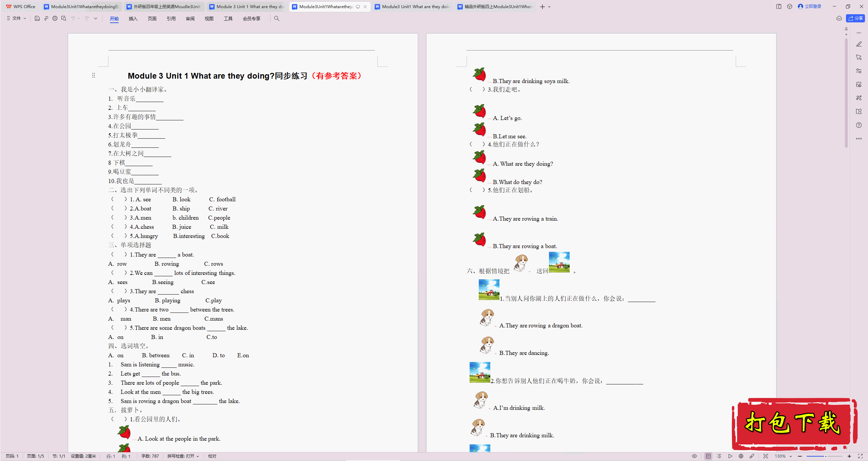Expand the 文件 menu
This screenshot has height=461, width=868.
pyautogui.click(x=17, y=18)
